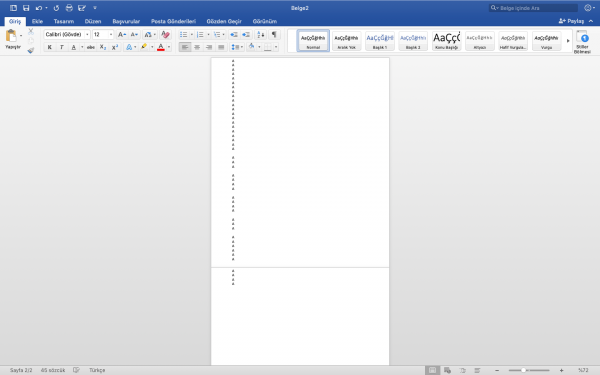Open the Ekle tab
The height and width of the screenshot is (375, 600).
click(x=37, y=21)
